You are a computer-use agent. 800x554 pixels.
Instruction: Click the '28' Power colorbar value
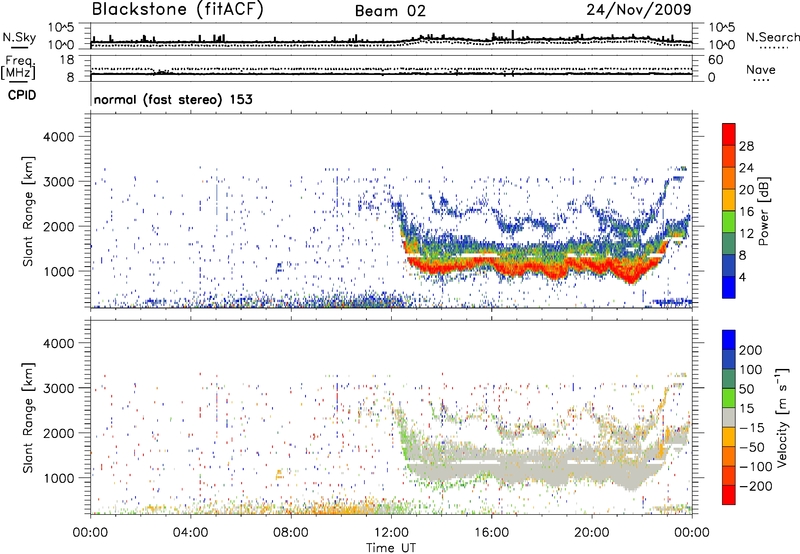[x=746, y=146]
